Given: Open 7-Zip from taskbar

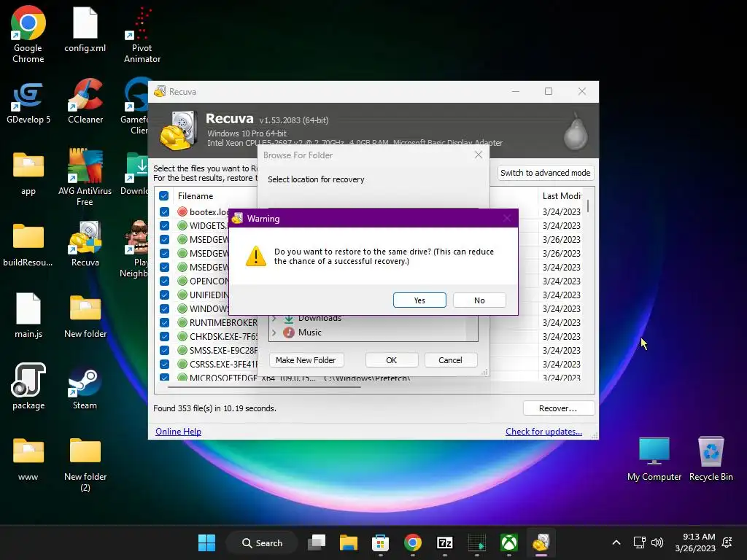Looking at the screenshot, I should point(444,542).
